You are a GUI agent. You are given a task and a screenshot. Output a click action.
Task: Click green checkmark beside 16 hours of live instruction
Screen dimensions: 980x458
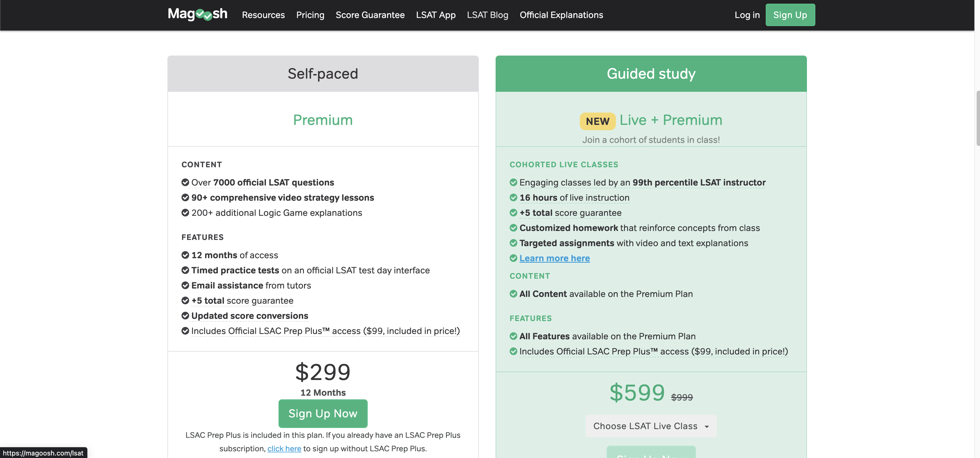513,198
